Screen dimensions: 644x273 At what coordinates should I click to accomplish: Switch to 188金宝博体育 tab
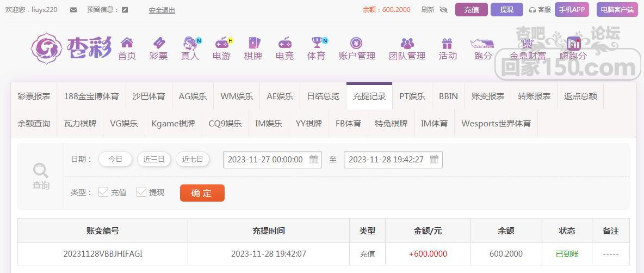[x=91, y=96]
